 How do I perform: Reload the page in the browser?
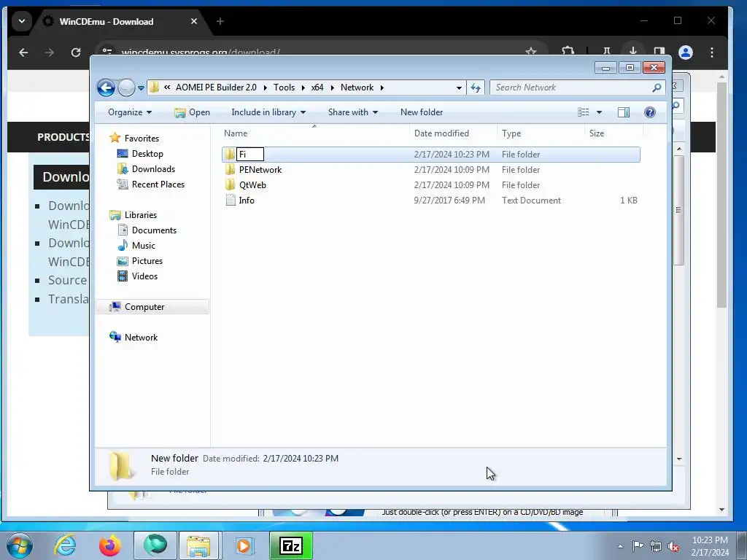pyautogui.click(x=76, y=52)
